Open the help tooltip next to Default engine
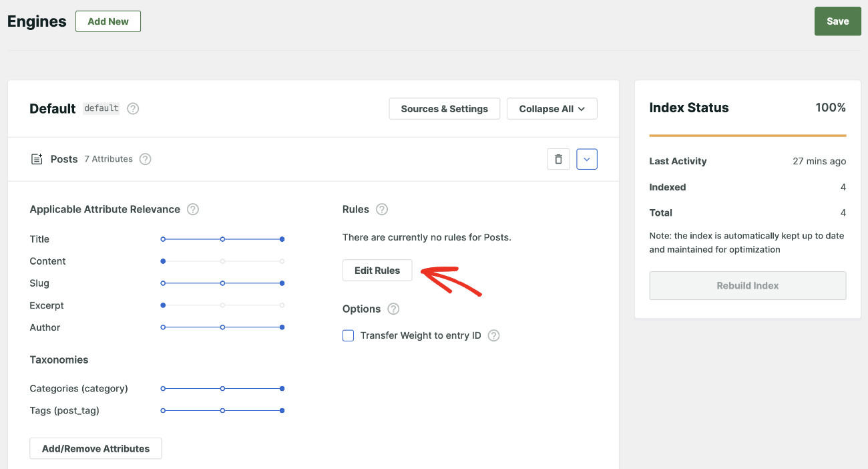This screenshot has height=469, width=868. [x=132, y=108]
